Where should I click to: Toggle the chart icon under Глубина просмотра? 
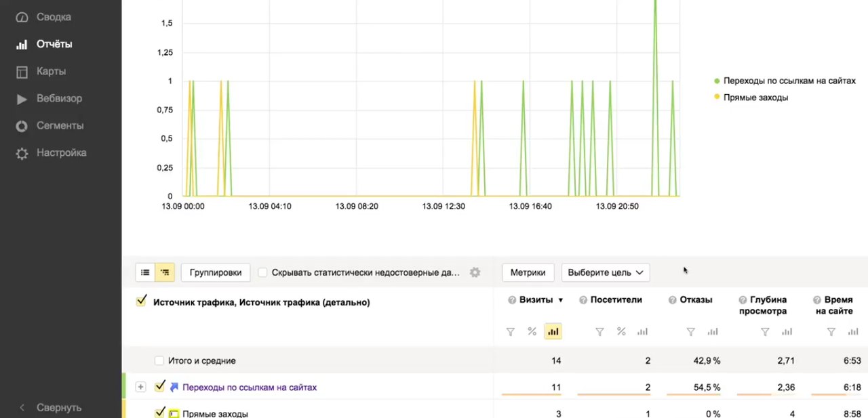pyautogui.click(x=787, y=331)
